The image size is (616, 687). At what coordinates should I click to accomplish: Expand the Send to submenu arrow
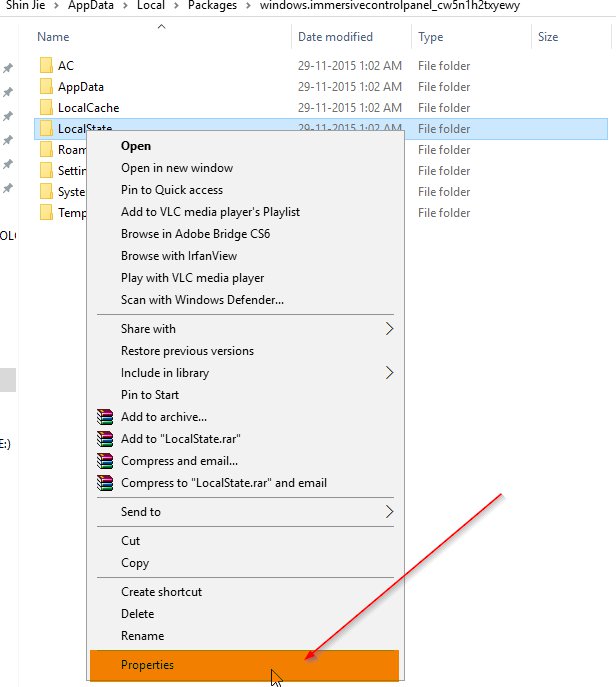point(389,512)
